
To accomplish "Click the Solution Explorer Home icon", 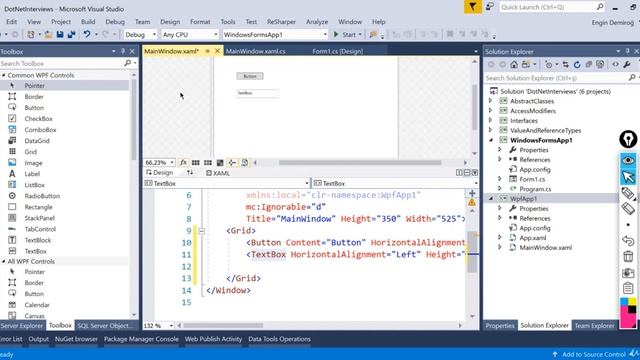I will coord(514,64).
